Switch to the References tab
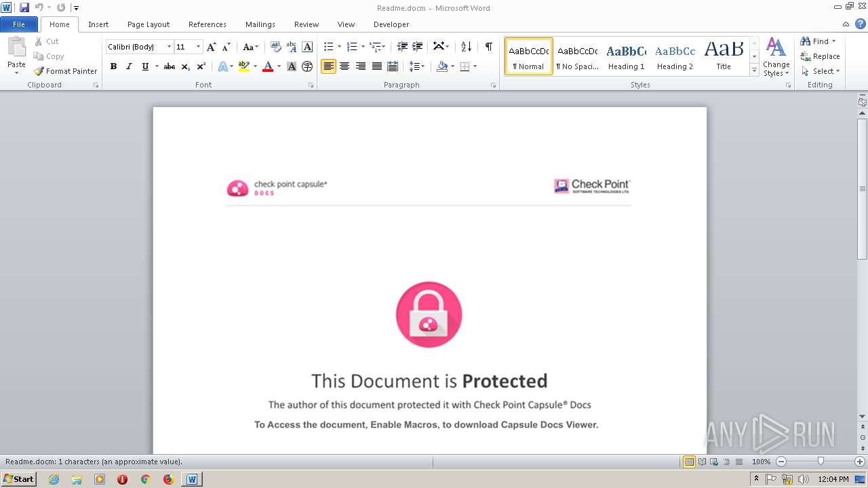This screenshot has height=488, width=868. (x=208, y=24)
